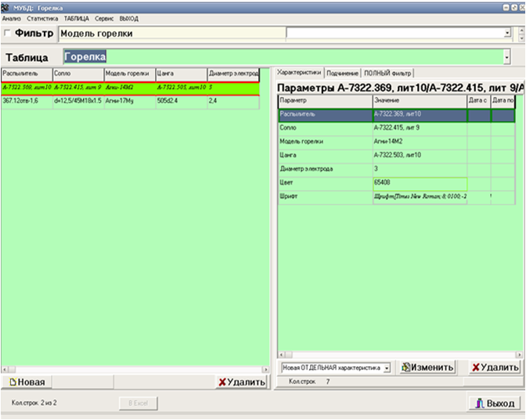Open the ТАБЛИЦА menu
Image resolution: width=526 pixels, height=420 pixels.
77,19
